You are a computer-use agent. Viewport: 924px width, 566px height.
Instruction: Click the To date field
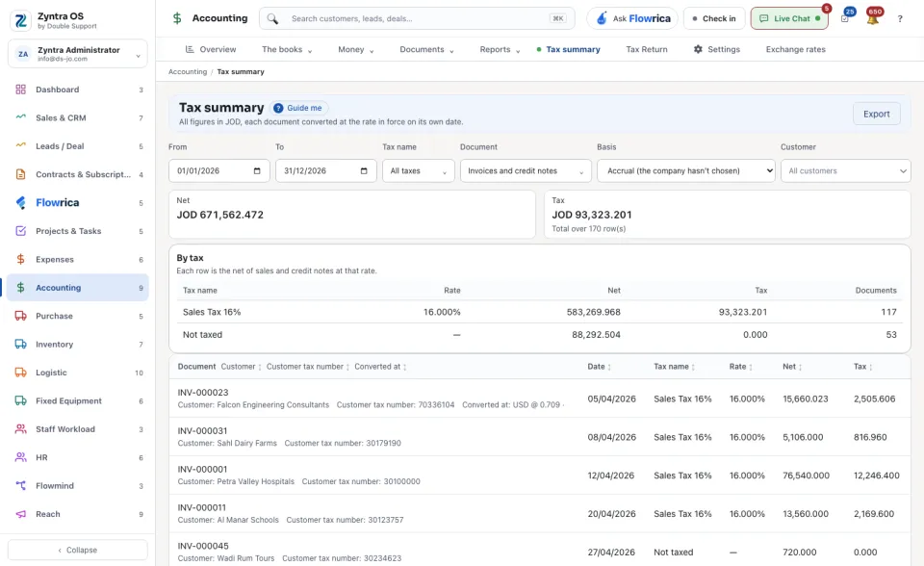tap(326, 171)
